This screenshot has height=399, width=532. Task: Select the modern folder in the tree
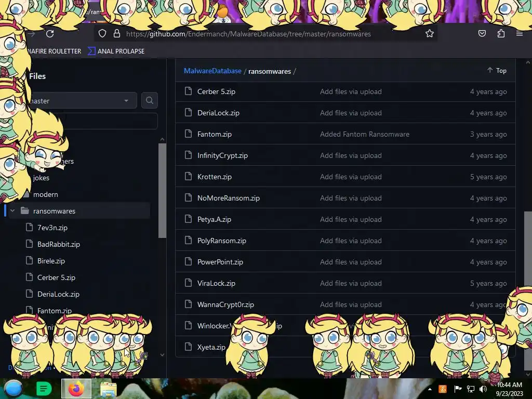[x=46, y=194]
